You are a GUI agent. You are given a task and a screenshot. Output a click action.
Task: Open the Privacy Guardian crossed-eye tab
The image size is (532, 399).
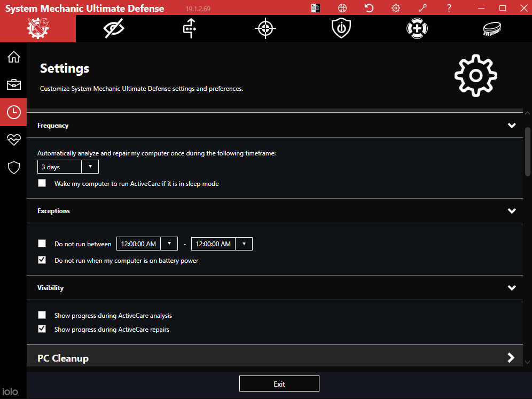114,28
